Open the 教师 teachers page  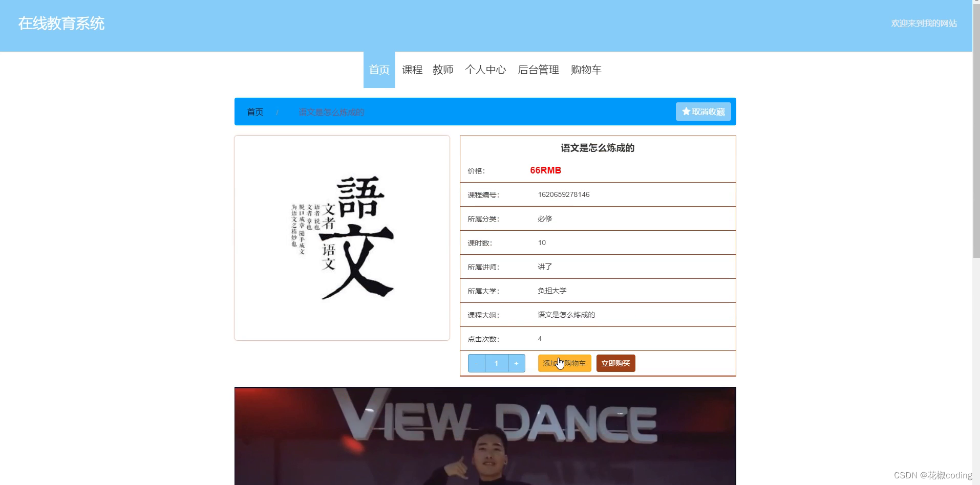pos(442,70)
